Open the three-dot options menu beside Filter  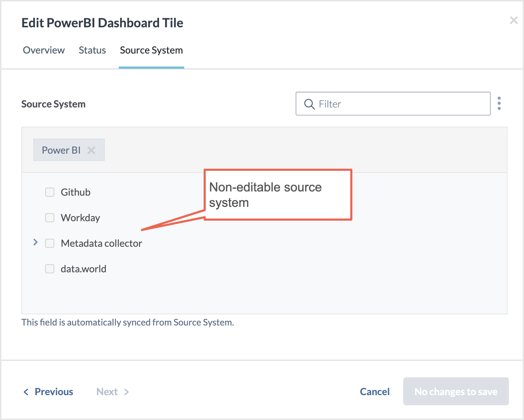pyautogui.click(x=499, y=103)
